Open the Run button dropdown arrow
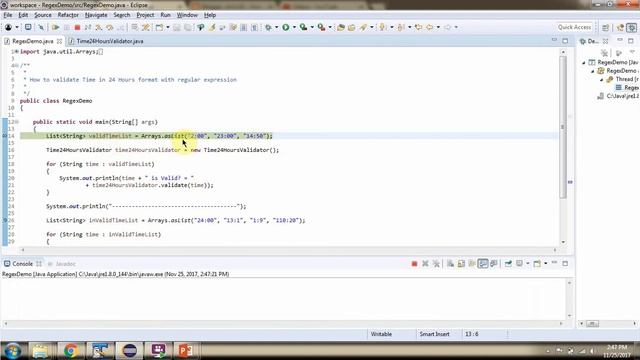This screenshot has width=640, height=360. [x=294, y=27]
